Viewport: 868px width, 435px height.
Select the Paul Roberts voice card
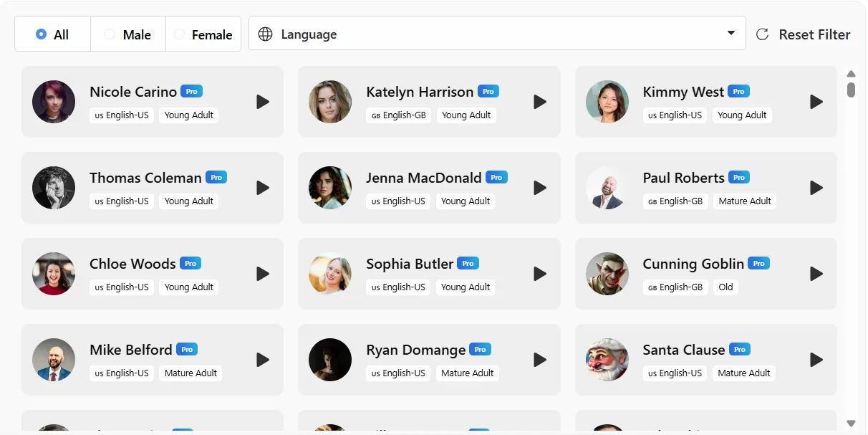click(x=706, y=188)
